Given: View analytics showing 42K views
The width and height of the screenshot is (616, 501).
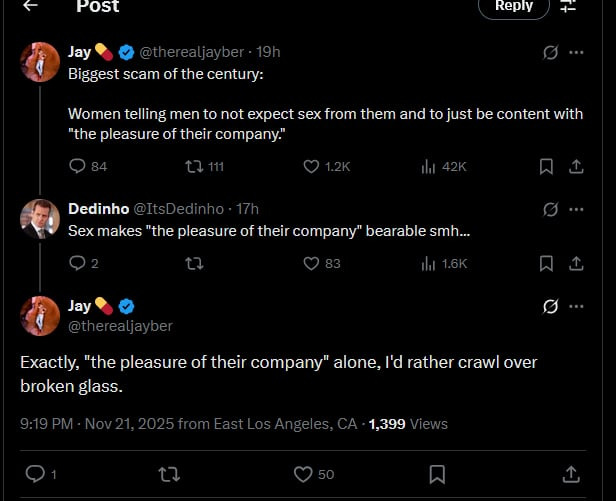Looking at the screenshot, I should [x=429, y=167].
